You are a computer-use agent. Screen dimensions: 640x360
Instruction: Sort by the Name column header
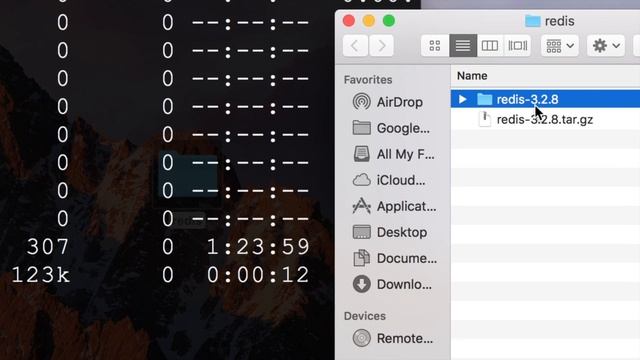pyautogui.click(x=472, y=76)
